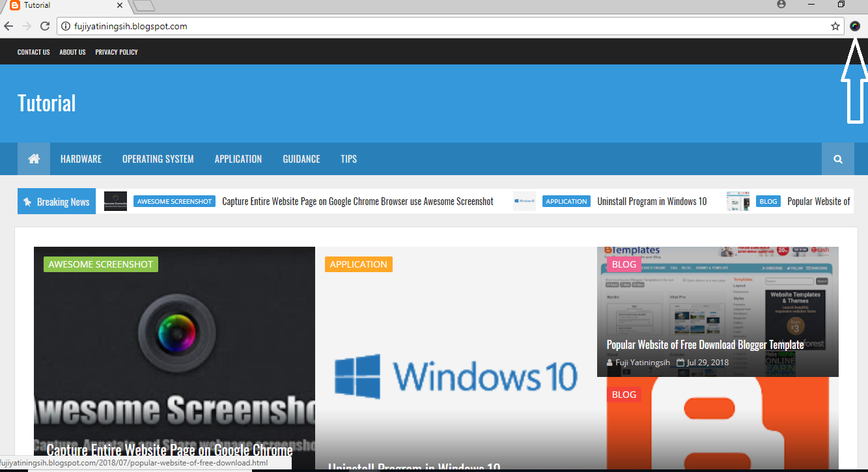Open the Awesome Screenshot featured image
This screenshot has height=472, width=868.
click(175, 352)
